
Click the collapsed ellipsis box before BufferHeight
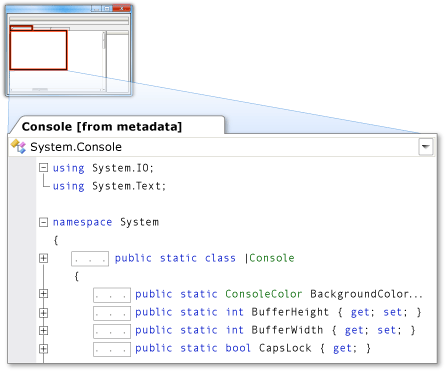[112, 313]
